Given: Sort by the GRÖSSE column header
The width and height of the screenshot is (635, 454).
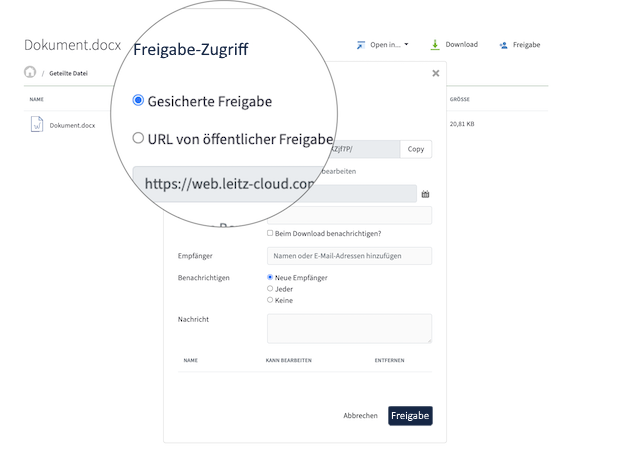Looking at the screenshot, I should [x=460, y=99].
